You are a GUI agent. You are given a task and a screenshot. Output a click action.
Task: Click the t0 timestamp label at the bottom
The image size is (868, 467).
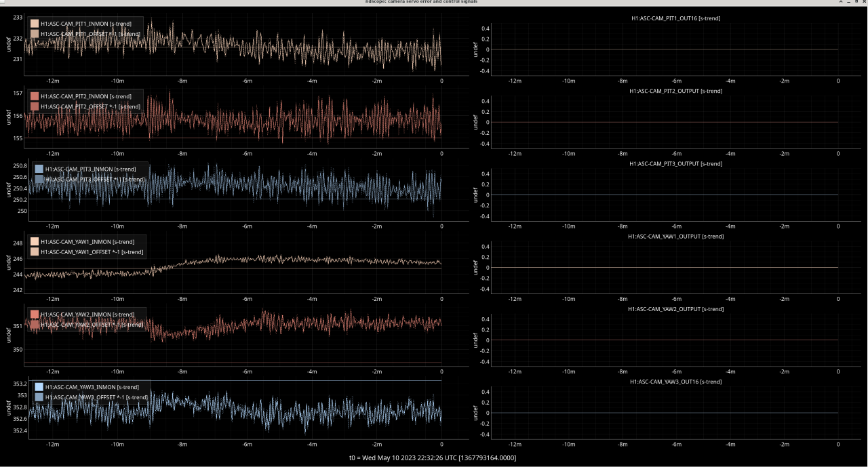[433, 458]
